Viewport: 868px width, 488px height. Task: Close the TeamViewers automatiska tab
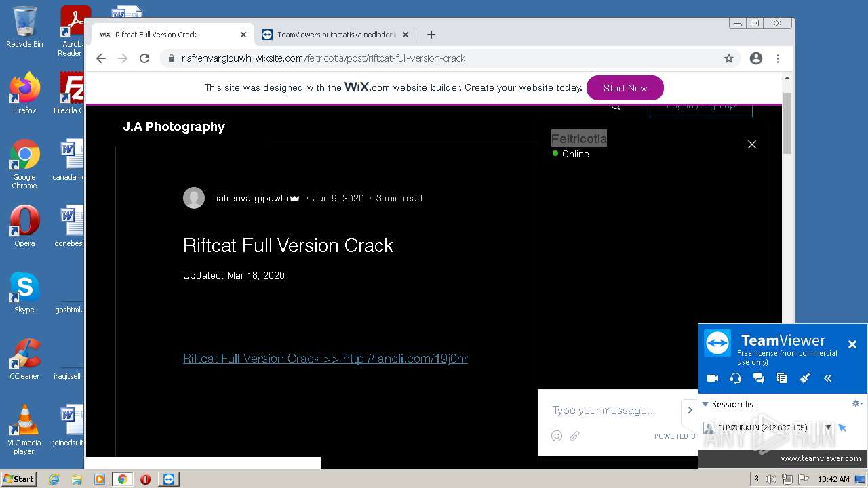(x=406, y=35)
